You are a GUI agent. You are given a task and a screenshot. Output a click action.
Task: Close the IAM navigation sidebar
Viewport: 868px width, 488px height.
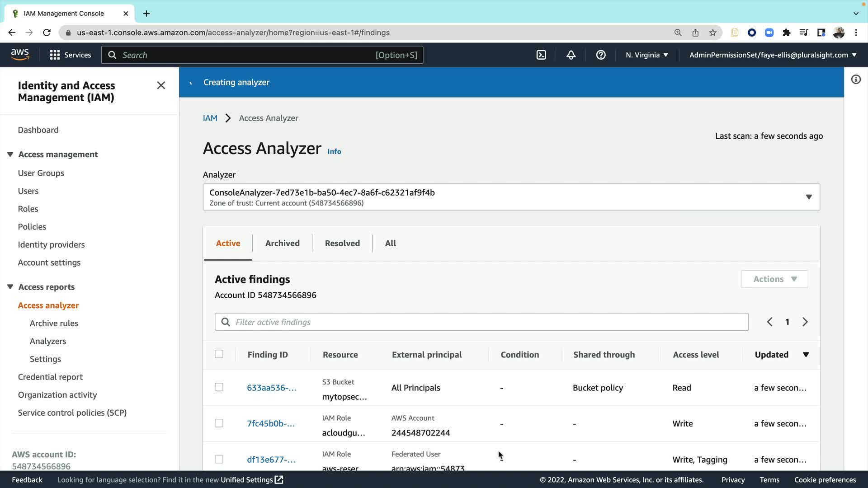[161, 85]
